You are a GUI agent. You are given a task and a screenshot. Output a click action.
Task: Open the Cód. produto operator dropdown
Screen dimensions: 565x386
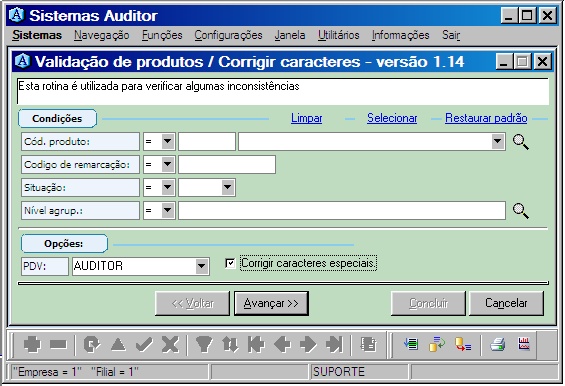point(168,142)
